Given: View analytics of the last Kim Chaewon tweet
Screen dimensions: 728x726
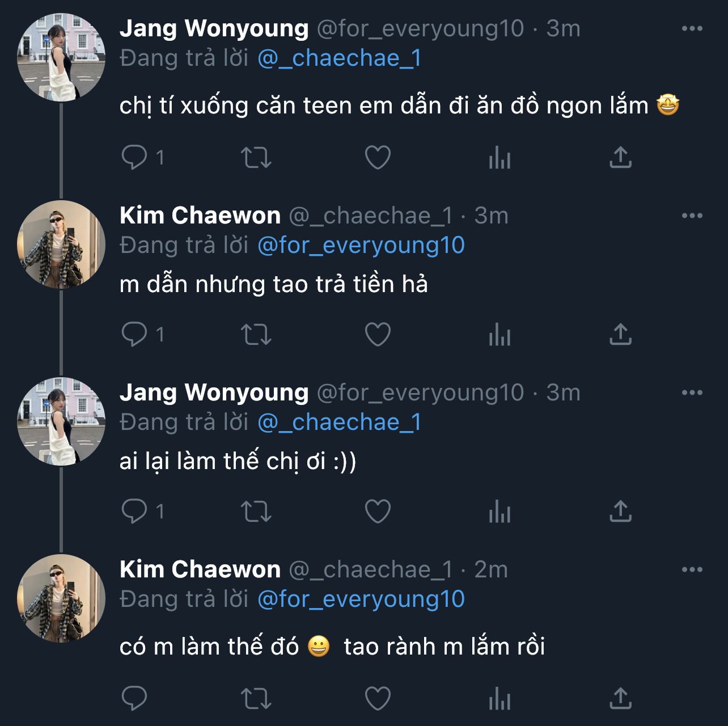Looking at the screenshot, I should click(x=500, y=698).
